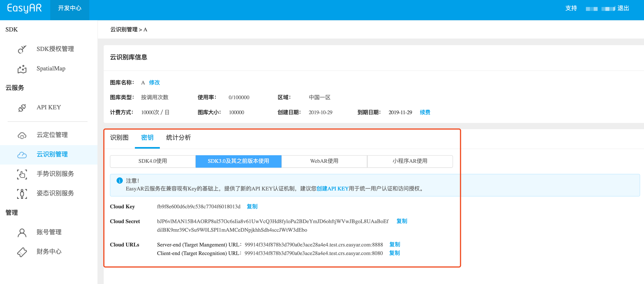Click 续费 next to the expiry date
Viewport: 644px width, 284px height.
click(x=425, y=112)
